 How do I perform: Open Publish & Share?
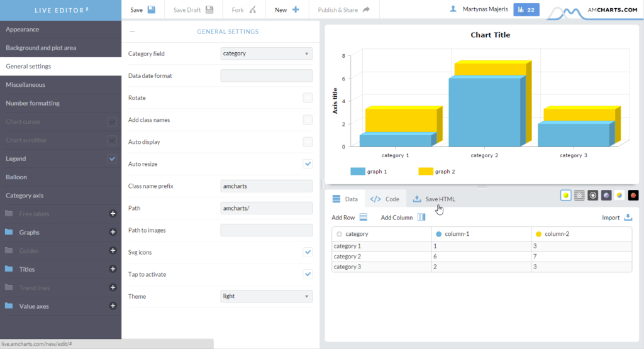pos(344,10)
